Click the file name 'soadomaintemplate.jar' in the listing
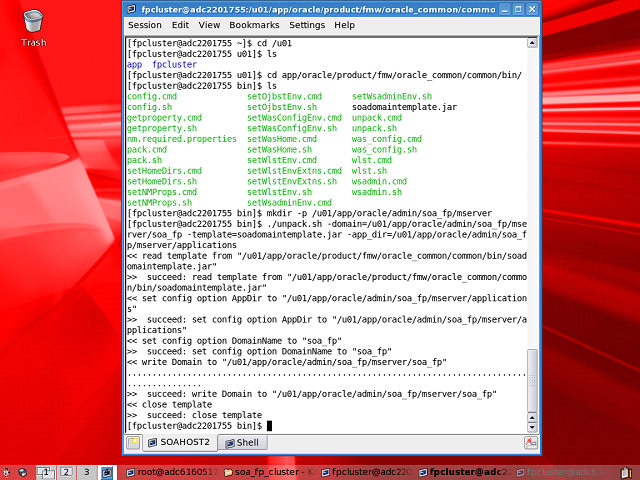The height and width of the screenshot is (480, 640). tap(404, 107)
